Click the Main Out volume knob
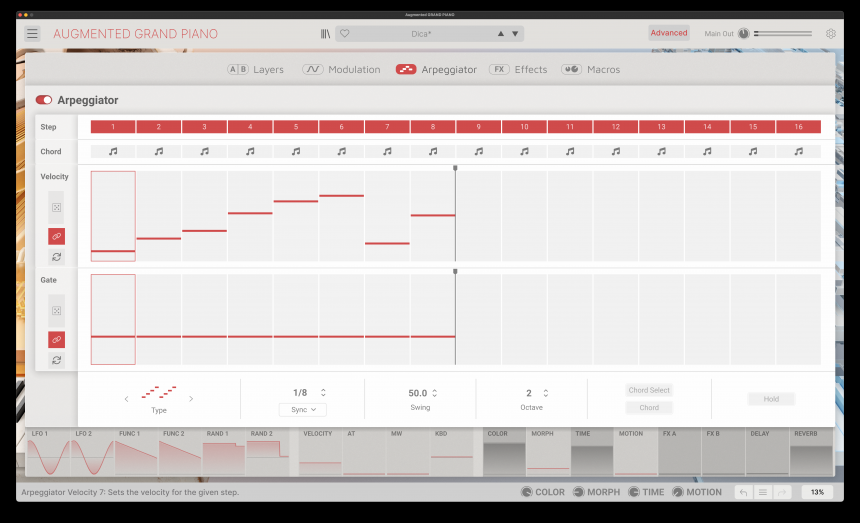 tap(743, 33)
